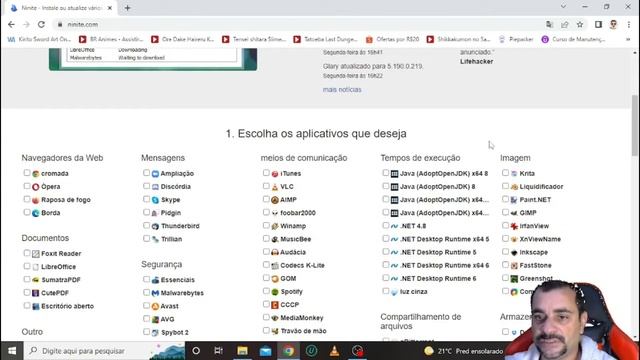The image size is (640, 360).
Task: Click the Edge icon beside Borda
Action: click(36, 213)
